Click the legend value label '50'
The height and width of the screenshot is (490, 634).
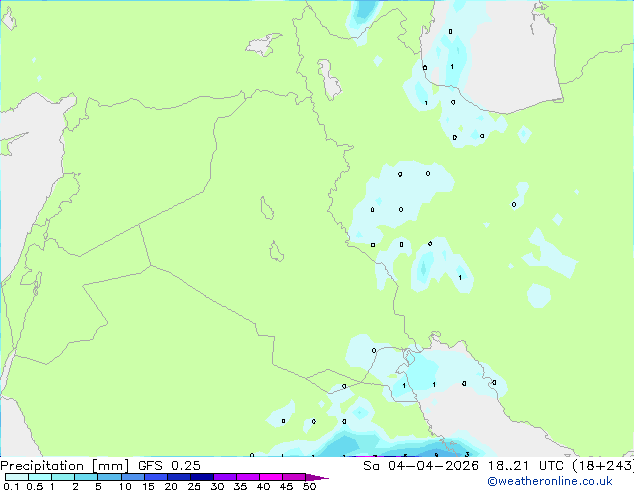pos(309,486)
